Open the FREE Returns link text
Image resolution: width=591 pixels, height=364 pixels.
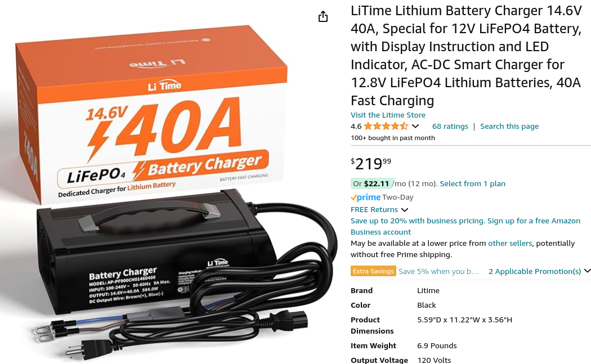coord(374,209)
